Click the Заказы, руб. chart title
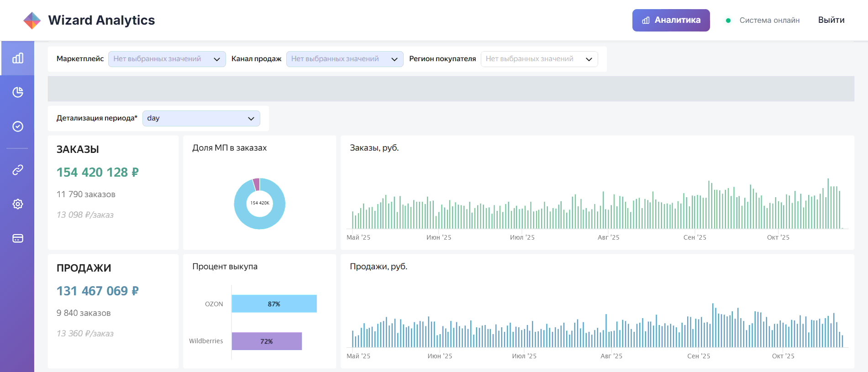Image resolution: width=868 pixels, height=372 pixels. [x=374, y=148]
